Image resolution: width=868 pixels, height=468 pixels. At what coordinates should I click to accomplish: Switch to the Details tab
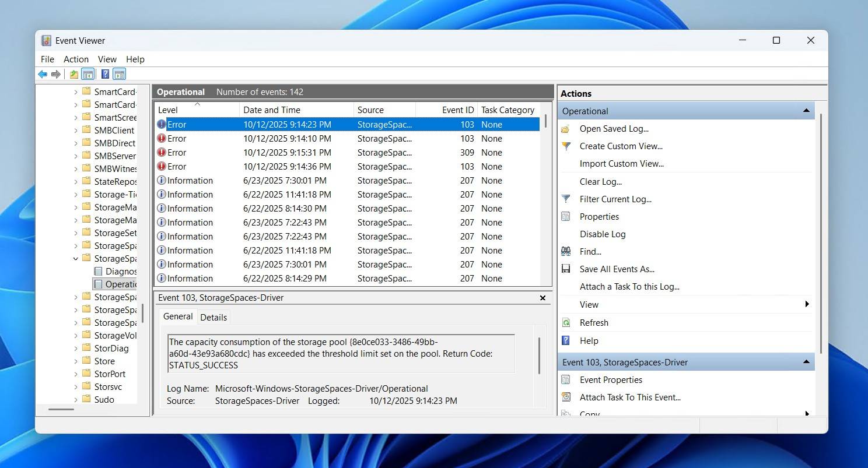(x=213, y=317)
